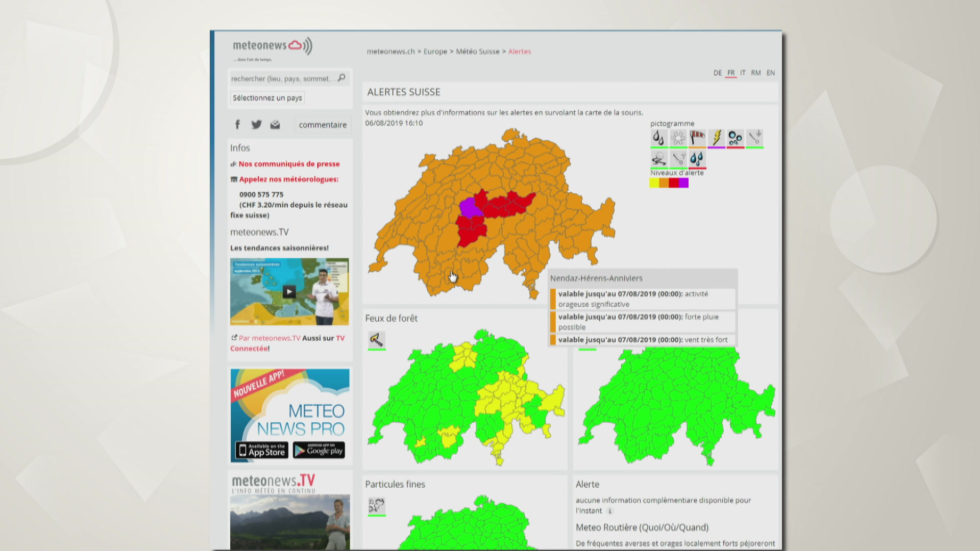The height and width of the screenshot is (551, 980).
Task: Open the TV Connectée link
Action: click(x=287, y=343)
